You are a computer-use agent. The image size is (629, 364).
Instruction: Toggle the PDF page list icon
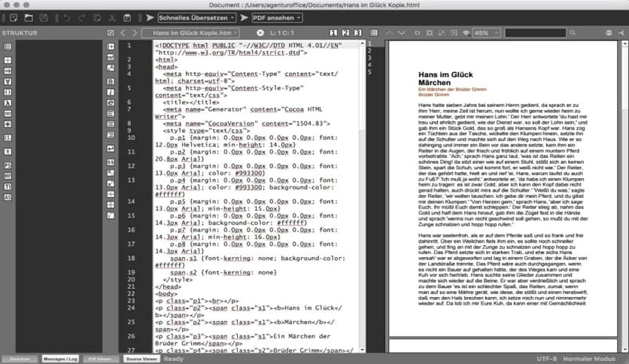tap(374, 33)
